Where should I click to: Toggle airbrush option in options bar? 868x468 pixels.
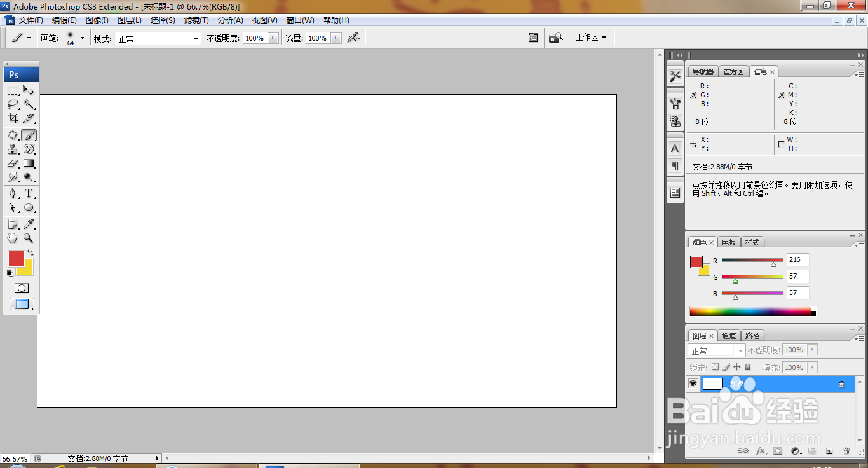tap(354, 38)
